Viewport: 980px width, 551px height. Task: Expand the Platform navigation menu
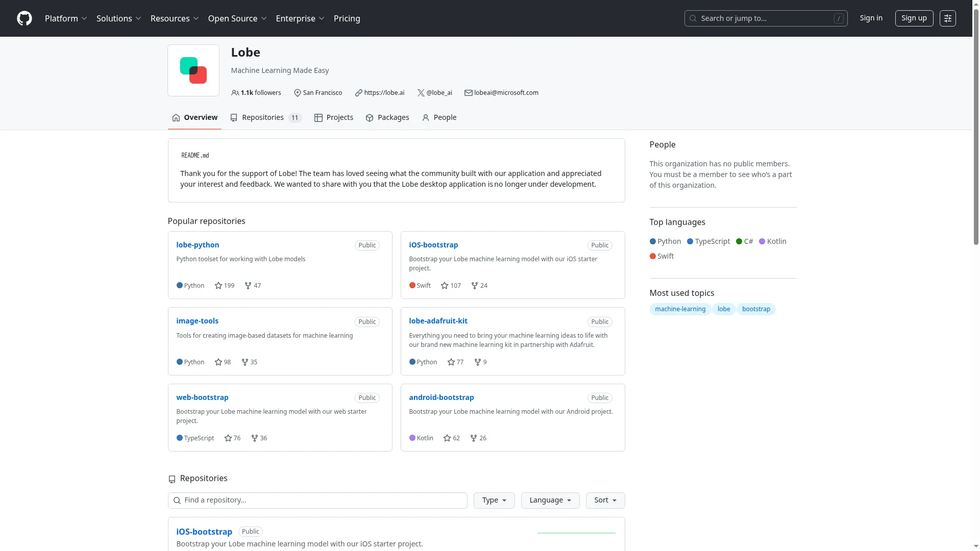(66, 18)
